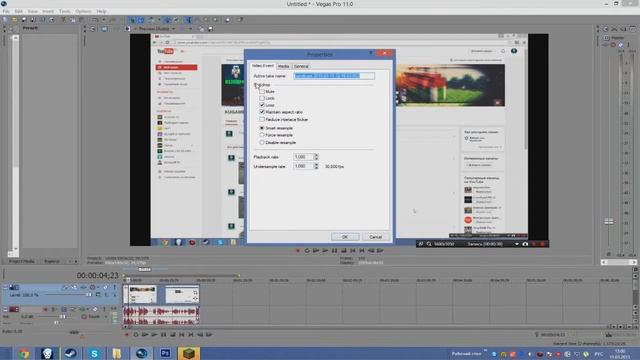Open the Options menu
Screen dimensions: 640x360
pos(83,11)
